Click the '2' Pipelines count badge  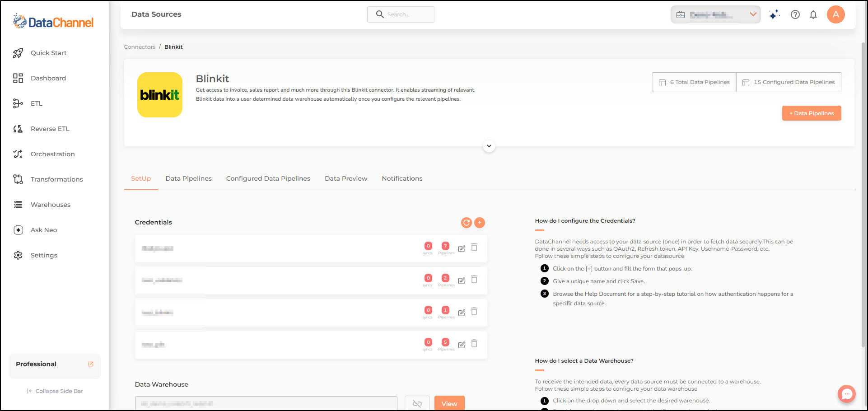point(445,278)
